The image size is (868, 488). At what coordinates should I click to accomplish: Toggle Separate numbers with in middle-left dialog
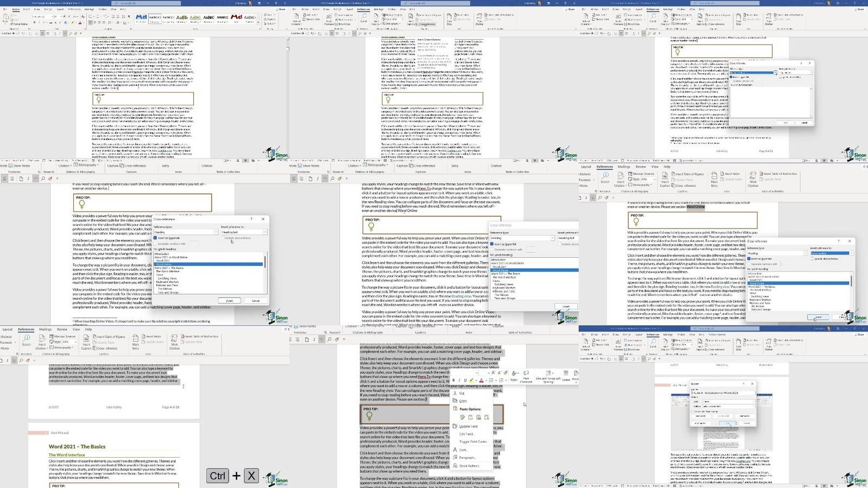point(155,244)
